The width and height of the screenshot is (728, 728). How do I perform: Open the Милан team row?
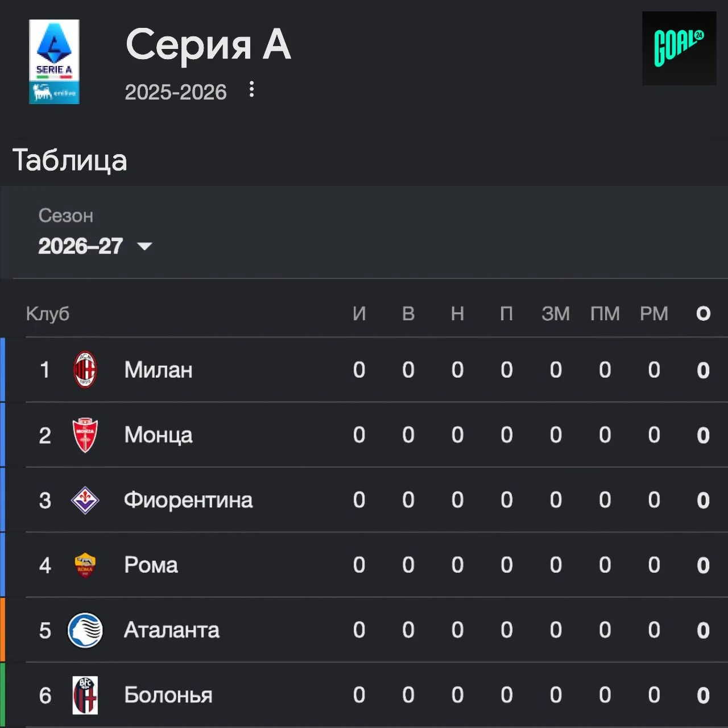(364, 370)
